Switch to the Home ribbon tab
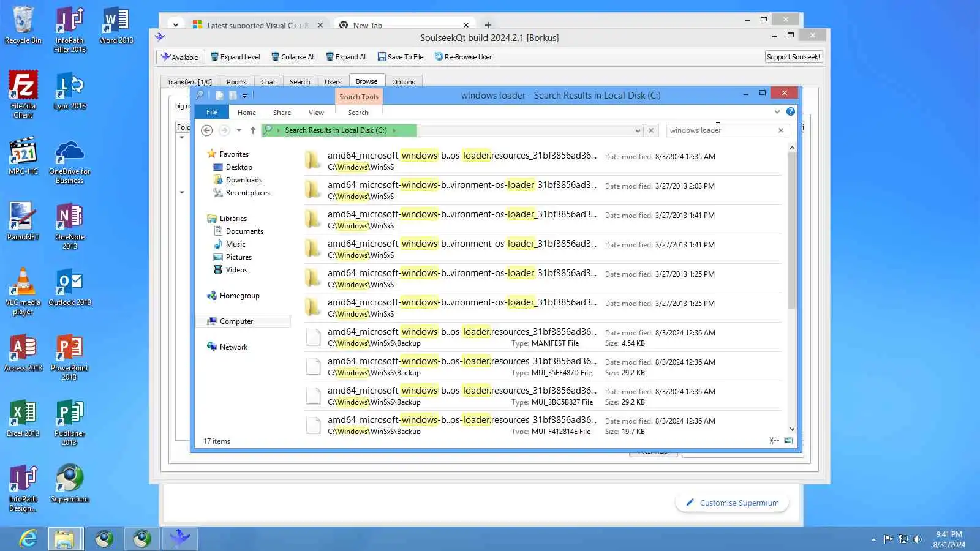 pyautogui.click(x=247, y=113)
